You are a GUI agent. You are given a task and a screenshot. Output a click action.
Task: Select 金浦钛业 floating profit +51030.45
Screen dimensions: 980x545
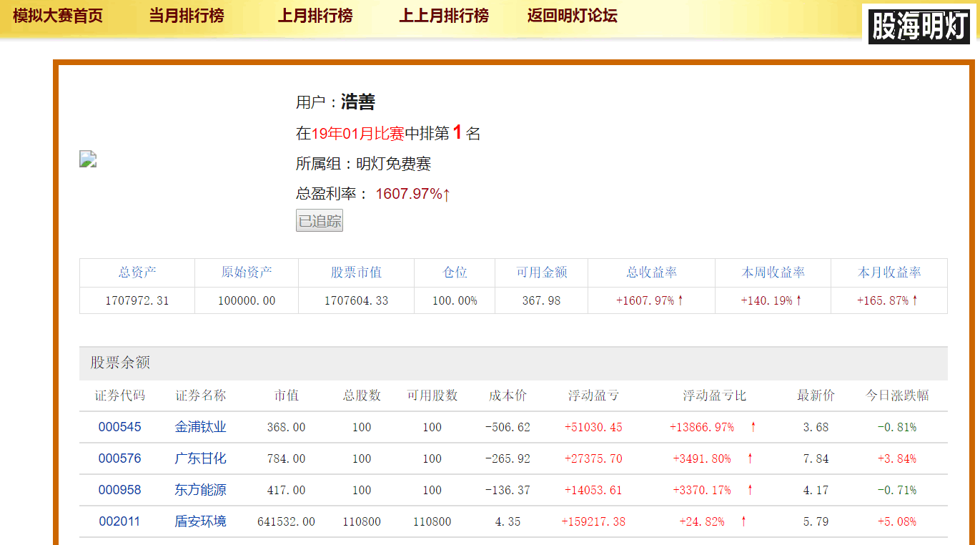click(x=593, y=427)
